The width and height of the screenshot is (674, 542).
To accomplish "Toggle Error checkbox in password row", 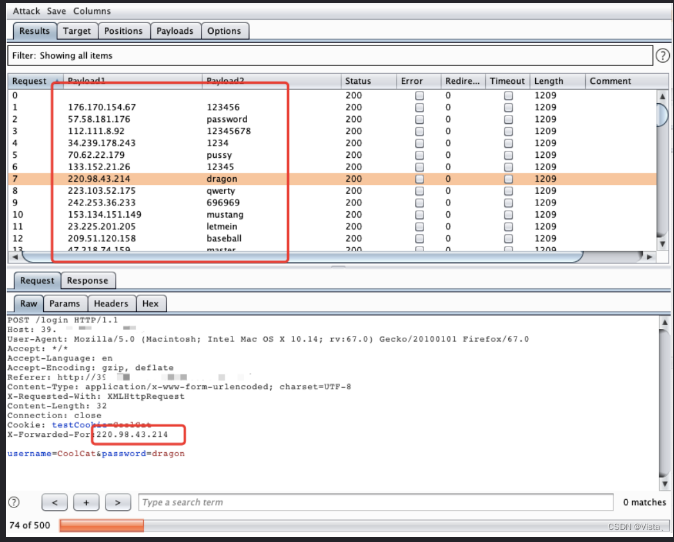I will (x=420, y=119).
